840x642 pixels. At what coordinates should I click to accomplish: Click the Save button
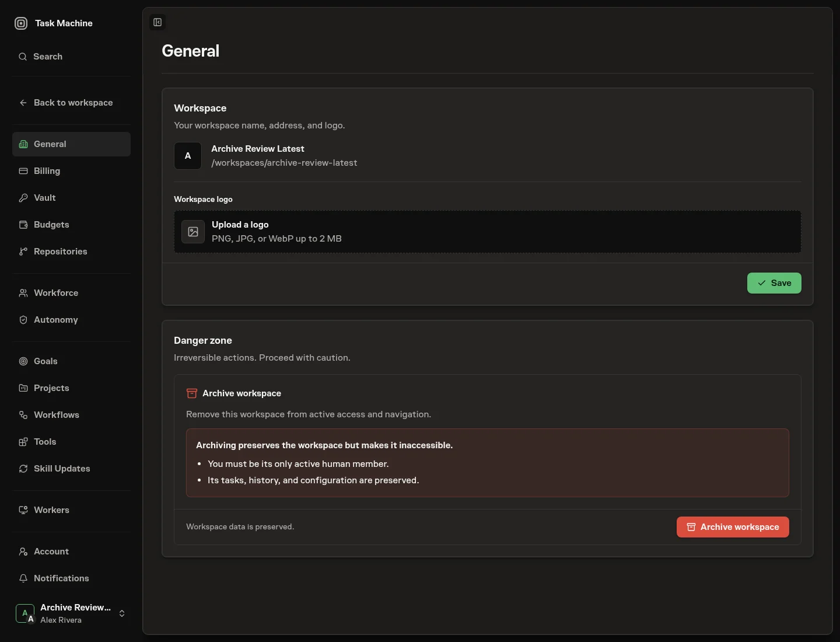tap(774, 283)
